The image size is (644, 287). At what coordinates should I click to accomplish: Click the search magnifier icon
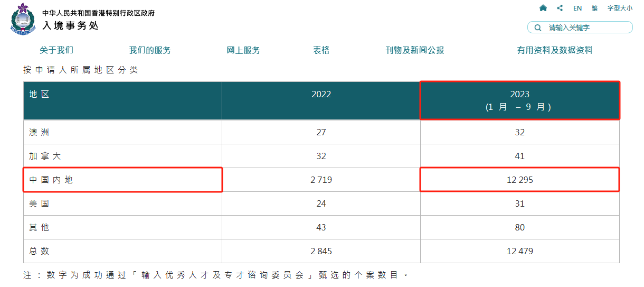click(x=538, y=27)
